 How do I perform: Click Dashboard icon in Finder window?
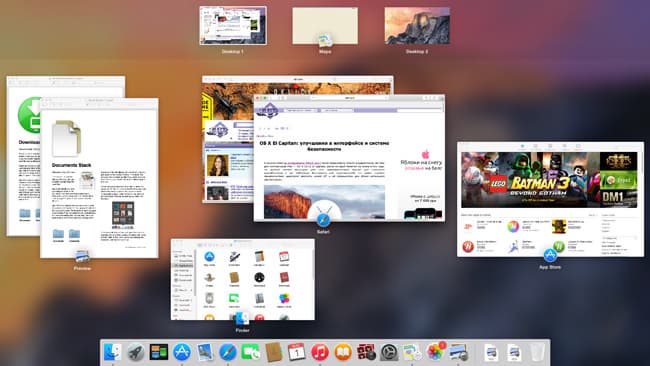point(259,277)
